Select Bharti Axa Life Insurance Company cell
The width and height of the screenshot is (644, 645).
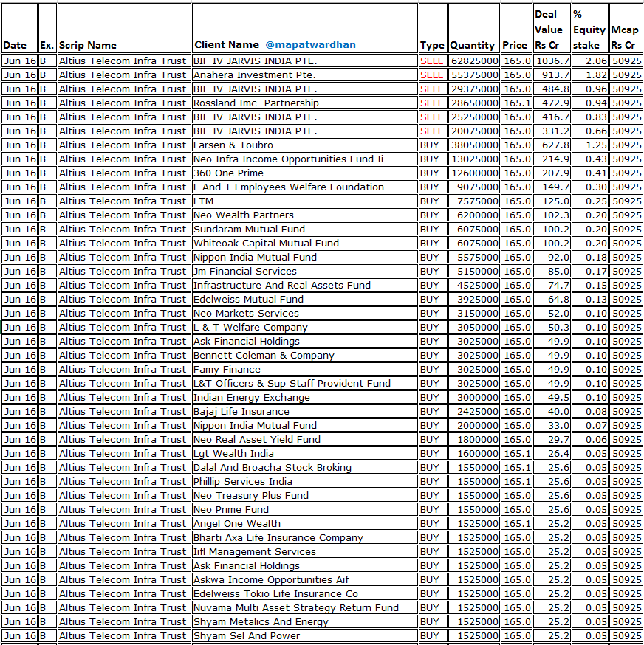click(305, 537)
